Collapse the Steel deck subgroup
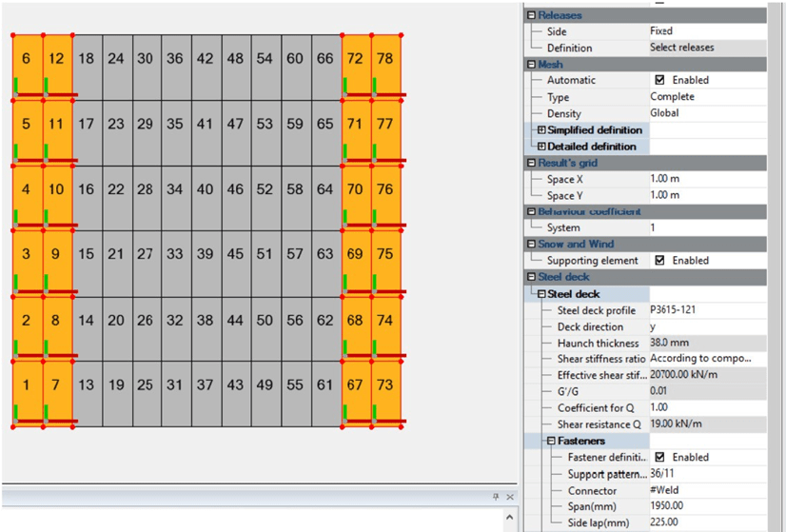Screen dimensions: 786x532 (x=541, y=294)
